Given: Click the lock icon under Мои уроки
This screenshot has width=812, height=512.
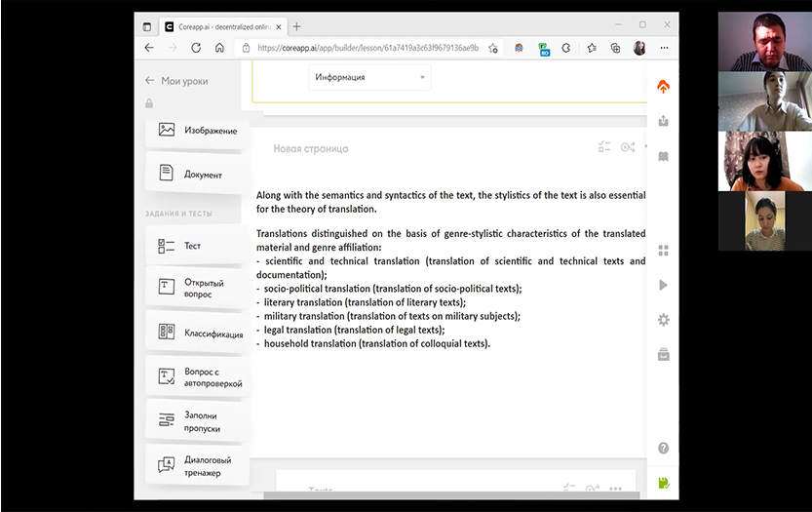Looking at the screenshot, I should coord(149,103).
